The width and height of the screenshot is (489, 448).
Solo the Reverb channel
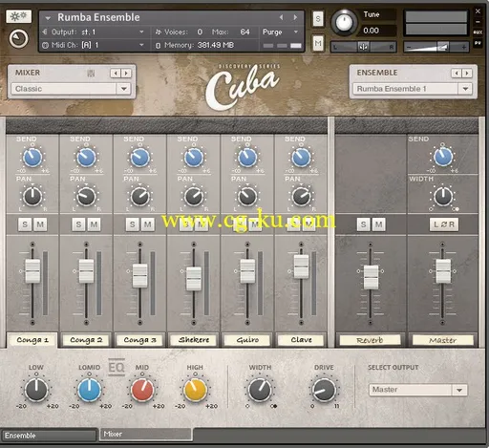coord(363,224)
